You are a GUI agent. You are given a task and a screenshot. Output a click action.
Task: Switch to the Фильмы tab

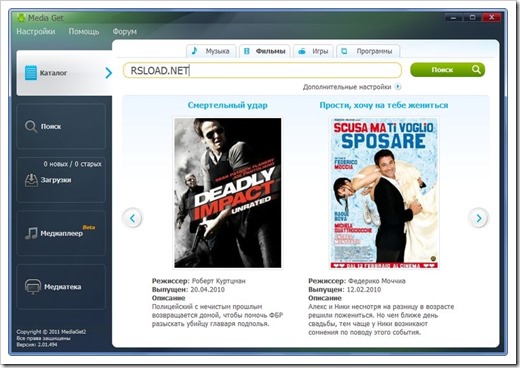point(265,51)
